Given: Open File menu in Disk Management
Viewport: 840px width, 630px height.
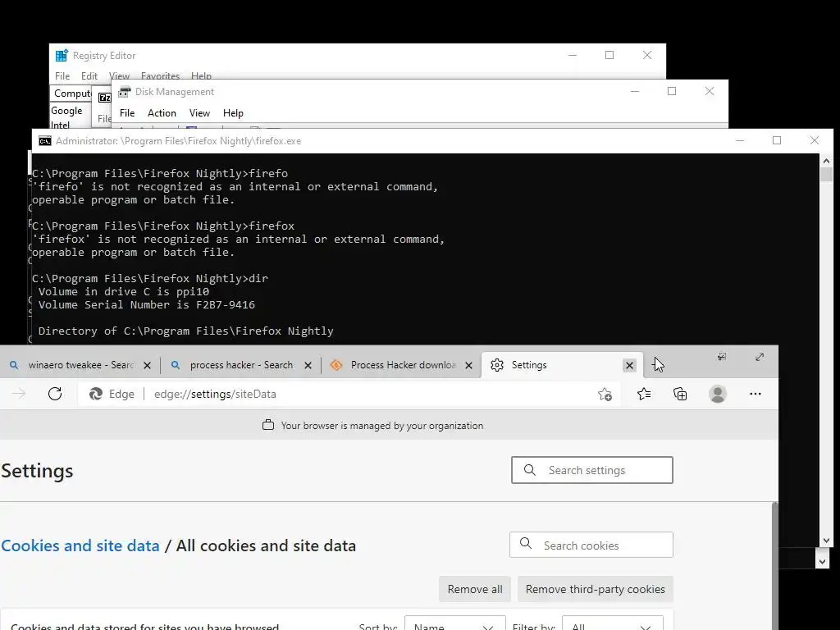Looking at the screenshot, I should [127, 113].
